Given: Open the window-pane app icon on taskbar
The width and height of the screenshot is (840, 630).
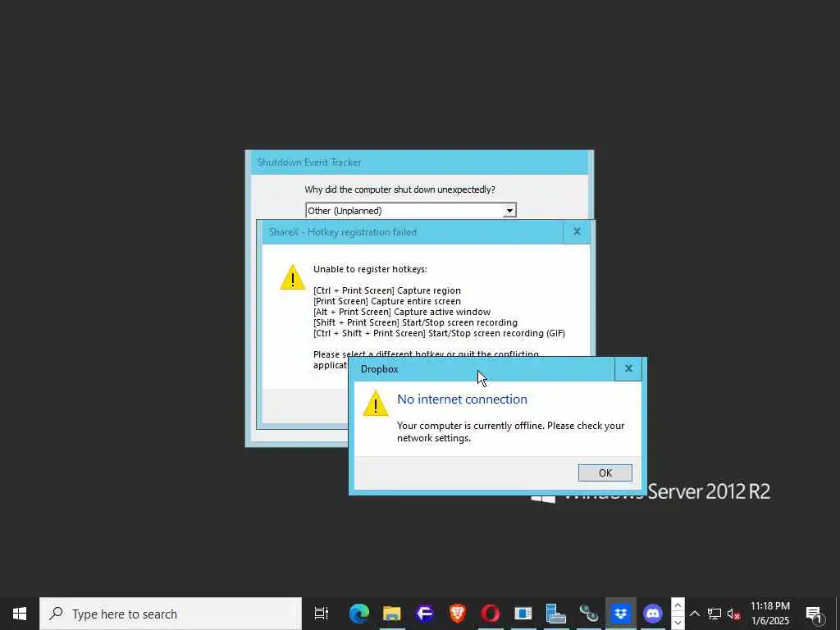Looking at the screenshot, I should pyautogui.click(x=523, y=614).
